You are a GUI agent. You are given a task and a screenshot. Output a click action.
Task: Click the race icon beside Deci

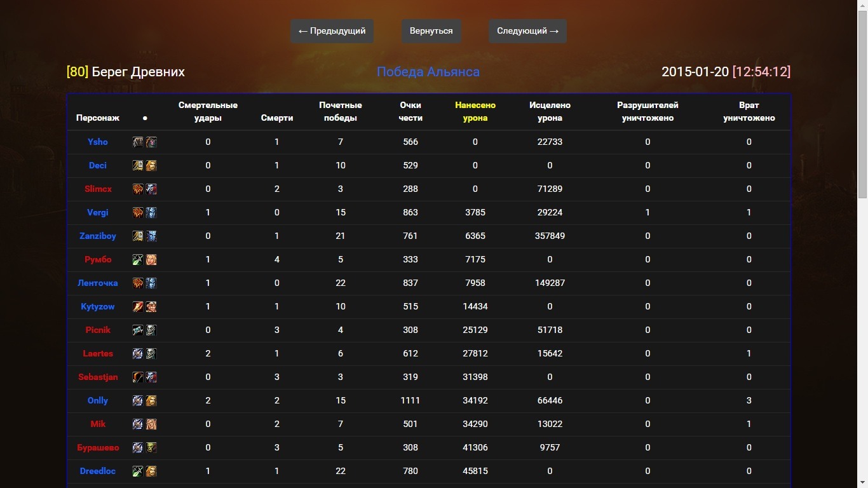[x=151, y=166]
